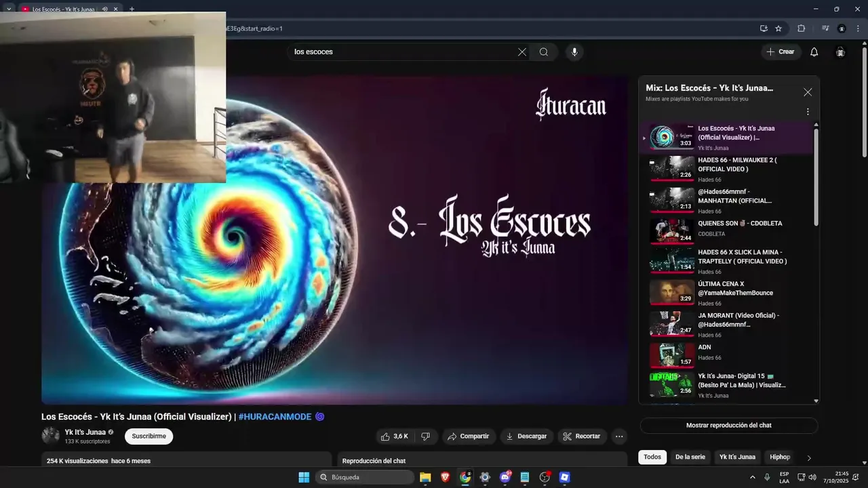Screen dimensions: 868x488
Task: Subscribe with the Suscribirme button
Action: (x=149, y=436)
